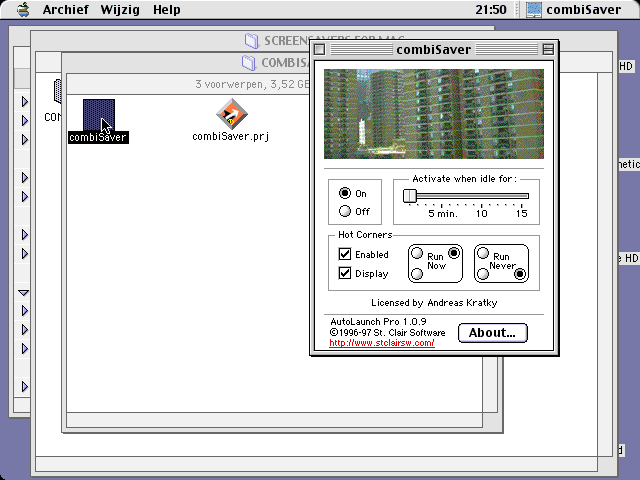Toggle the Hot Corners Display checkbox
640x480 pixels.
(345, 273)
